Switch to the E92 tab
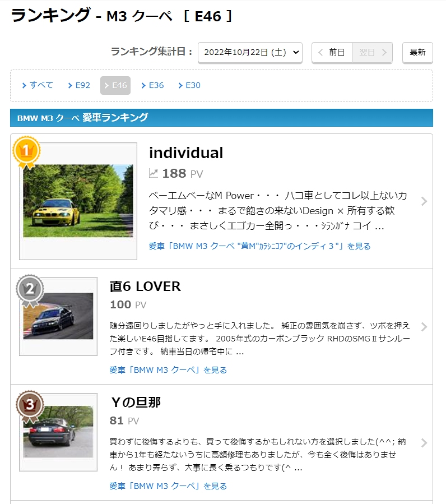The image size is (446, 504). point(79,85)
